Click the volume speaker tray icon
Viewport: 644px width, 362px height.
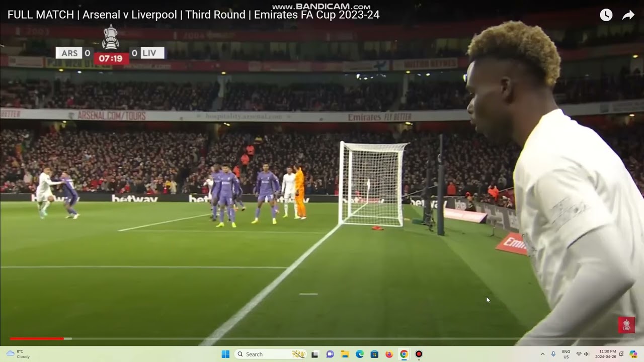pos(586,354)
